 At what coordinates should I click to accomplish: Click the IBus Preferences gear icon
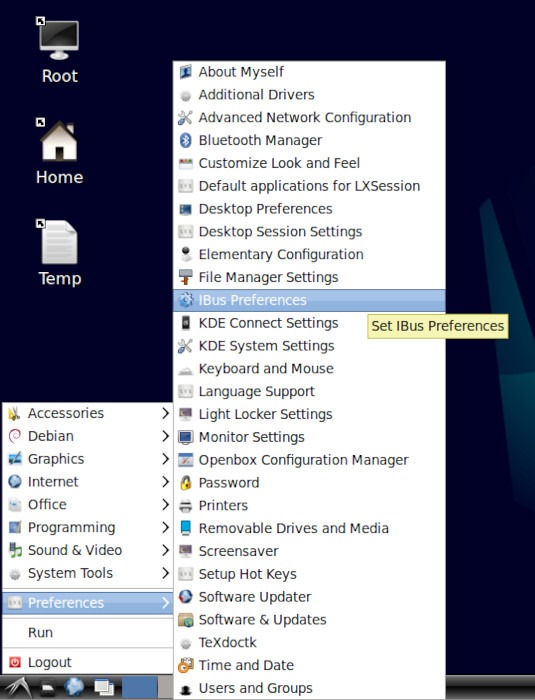pos(185,300)
